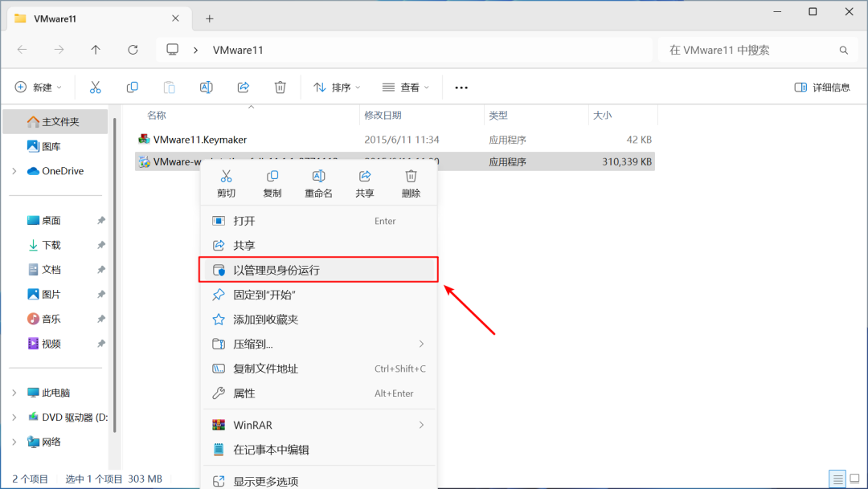Select 主文件夹 in the sidebar
This screenshot has width=868, height=489.
(x=55, y=122)
